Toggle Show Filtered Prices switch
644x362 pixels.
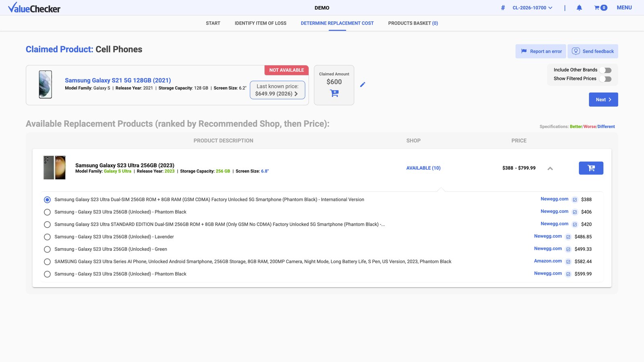605,79
